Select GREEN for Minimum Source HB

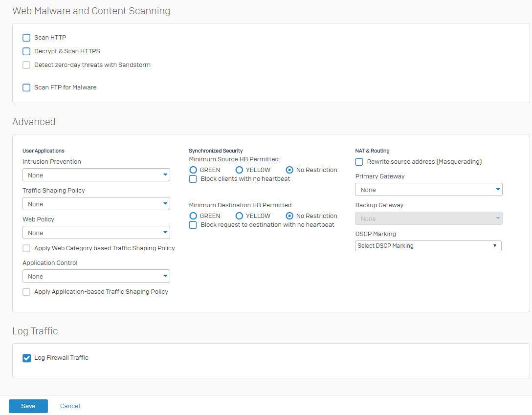[x=193, y=170]
